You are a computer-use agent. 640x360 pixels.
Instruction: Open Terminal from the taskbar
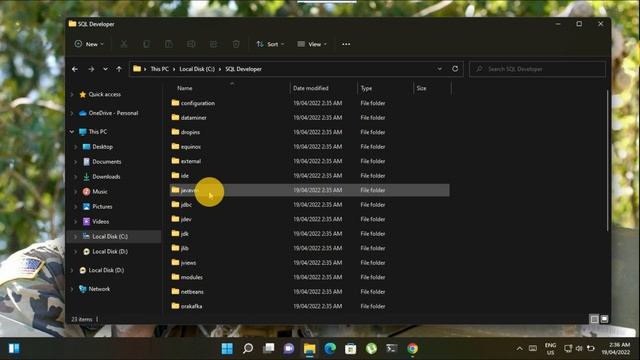392,349
